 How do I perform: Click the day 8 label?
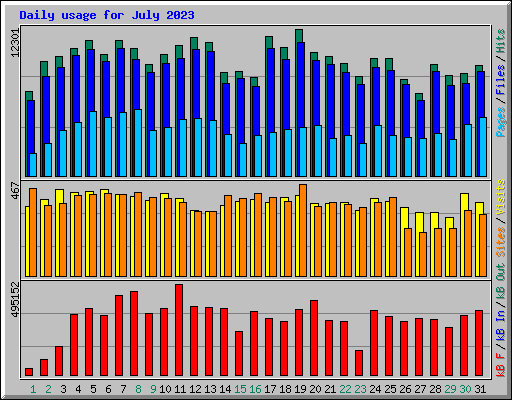click(138, 389)
